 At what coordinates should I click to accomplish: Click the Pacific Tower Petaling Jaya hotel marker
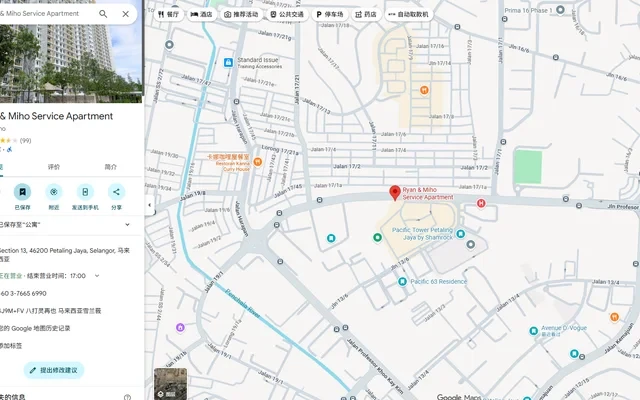tap(461, 233)
